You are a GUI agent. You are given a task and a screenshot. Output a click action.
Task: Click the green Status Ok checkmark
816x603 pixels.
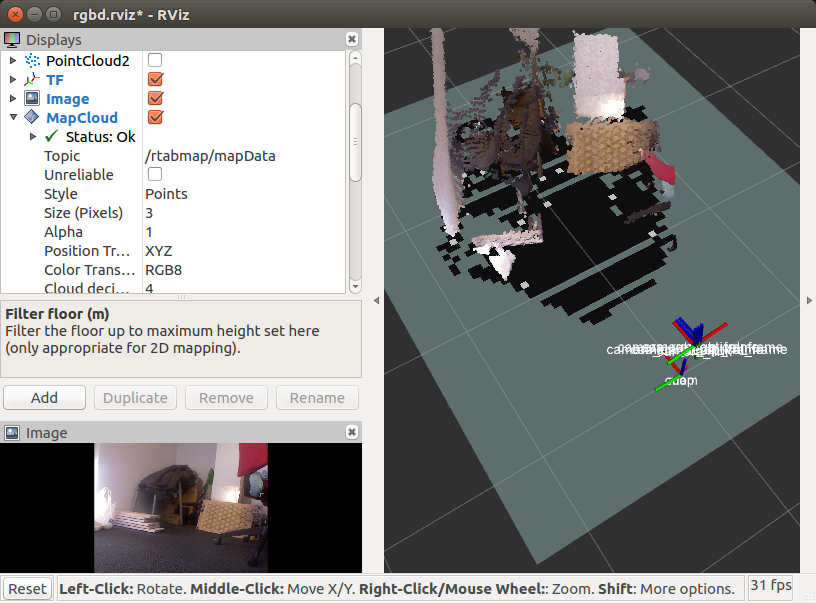click(x=52, y=137)
